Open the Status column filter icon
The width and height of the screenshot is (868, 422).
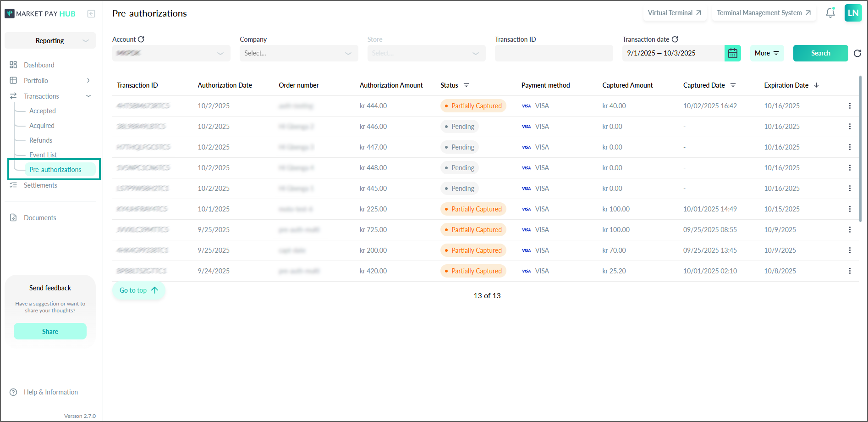pos(466,85)
